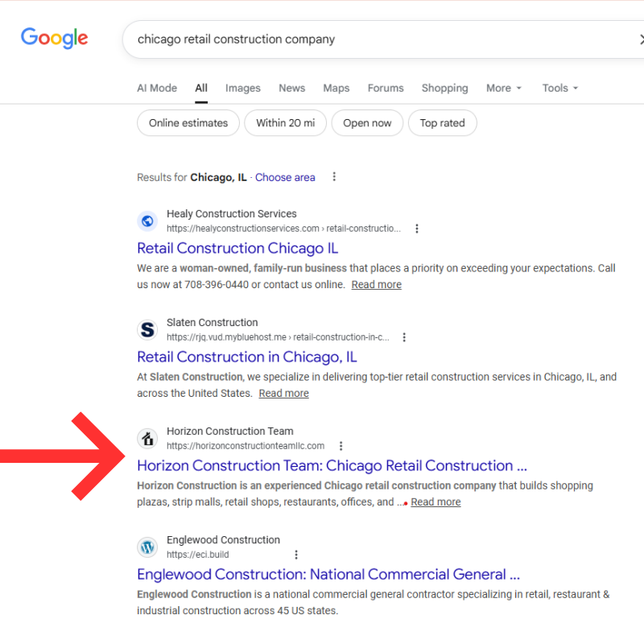Toggle the Open now filter chip
Screen dimensions: 644x644
(367, 123)
